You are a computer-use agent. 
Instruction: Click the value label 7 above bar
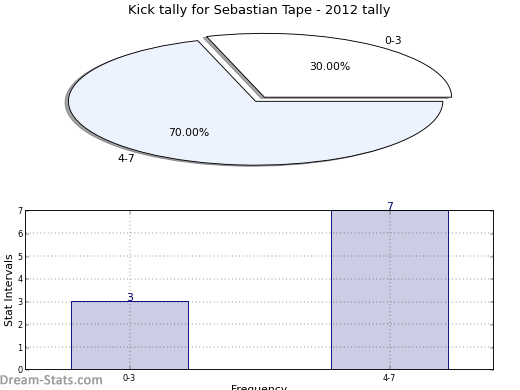pos(390,206)
